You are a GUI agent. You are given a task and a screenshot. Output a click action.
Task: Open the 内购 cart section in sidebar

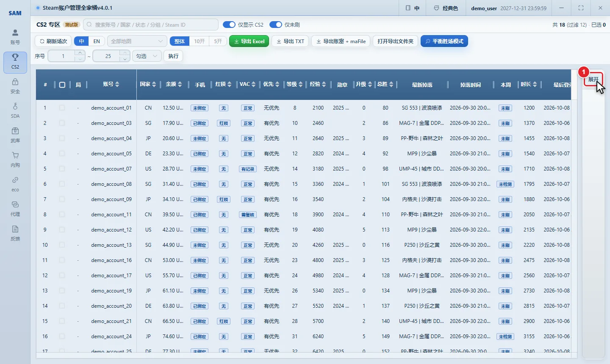[15, 160]
